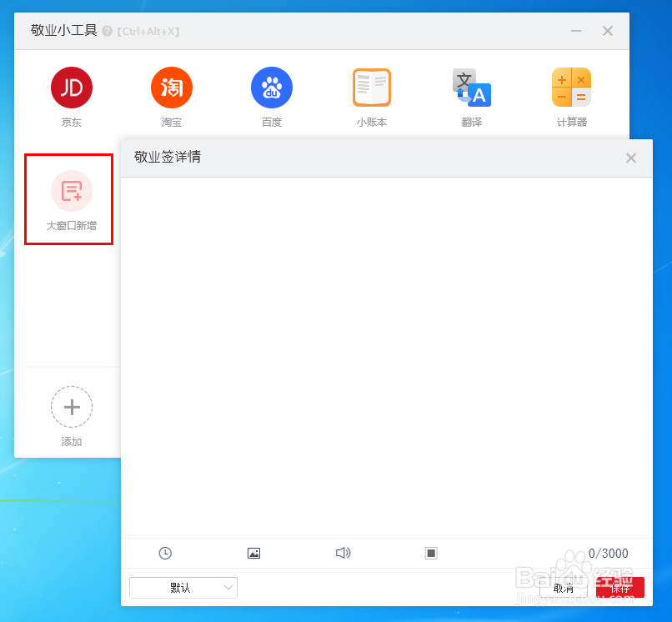672x622 pixels.
Task: Click the 添加 label text
Action: 72,442
